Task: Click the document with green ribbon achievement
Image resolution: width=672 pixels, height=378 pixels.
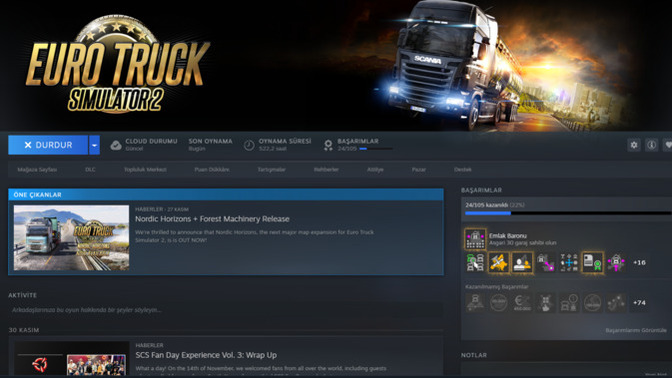Action: pos(593,262)
